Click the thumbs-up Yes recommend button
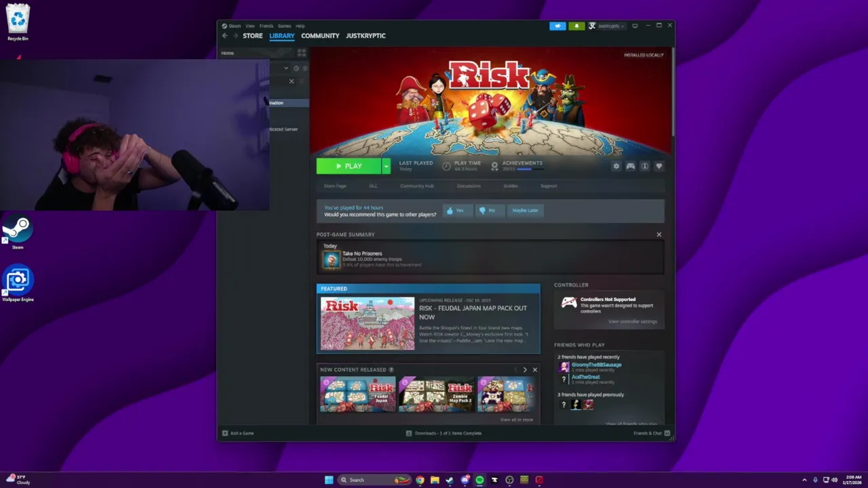868x488 pixels. click(x=456, y=210)
